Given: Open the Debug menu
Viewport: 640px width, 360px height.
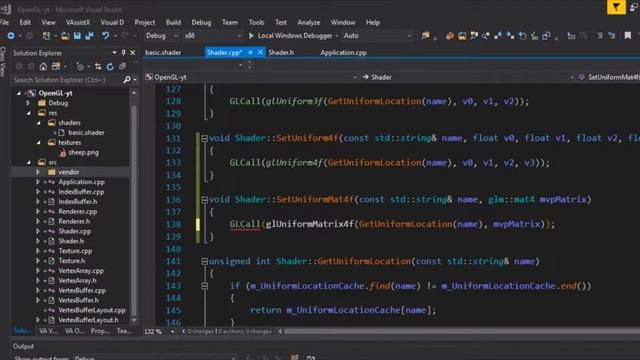Looking at the screenshot, I should [201, 22].
